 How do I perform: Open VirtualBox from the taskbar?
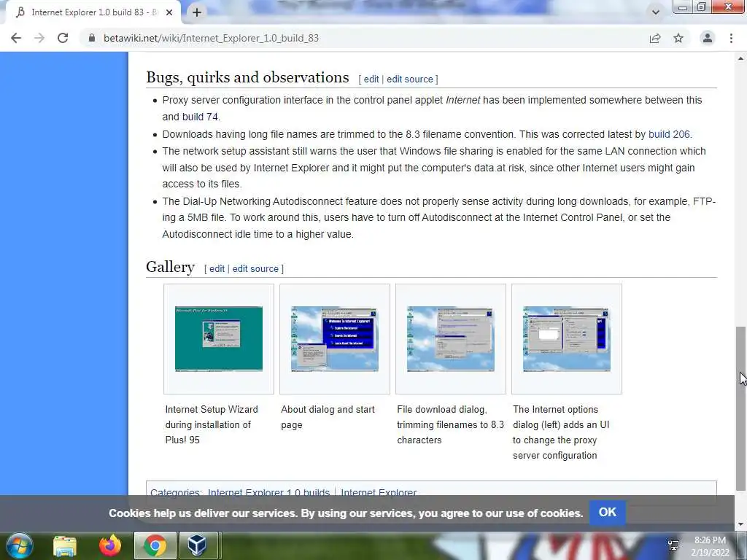[x=197, y=545]
